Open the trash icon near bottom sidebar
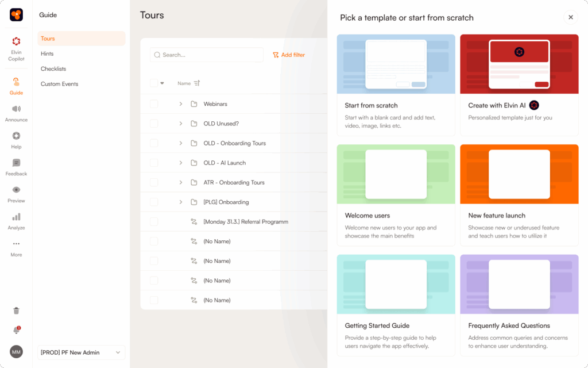Viewport: 588px width, 368px height. pyautogui.click(x=16, y=310)
